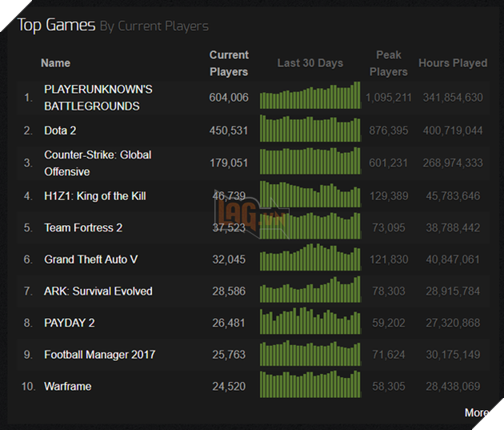The image size is (504, 430).
Task: Select hours played value 28,438,069
Action: click(453, 386)
